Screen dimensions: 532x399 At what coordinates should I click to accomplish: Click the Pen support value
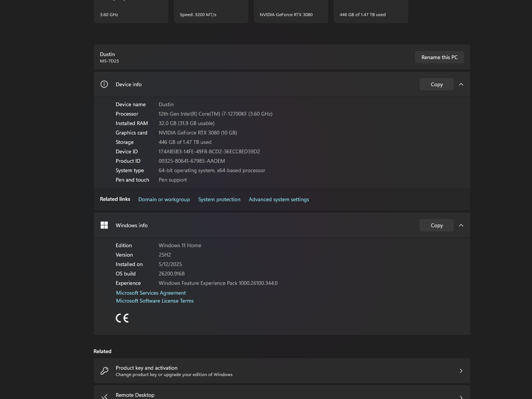point(173,180)
